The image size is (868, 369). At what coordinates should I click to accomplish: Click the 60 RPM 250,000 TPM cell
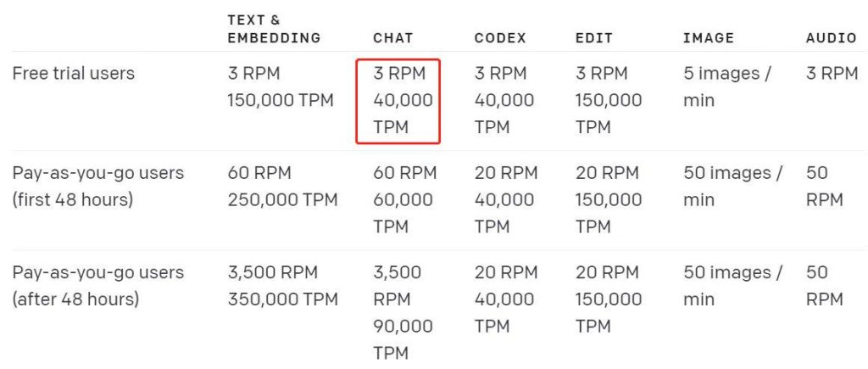click(x=282, y=187)
